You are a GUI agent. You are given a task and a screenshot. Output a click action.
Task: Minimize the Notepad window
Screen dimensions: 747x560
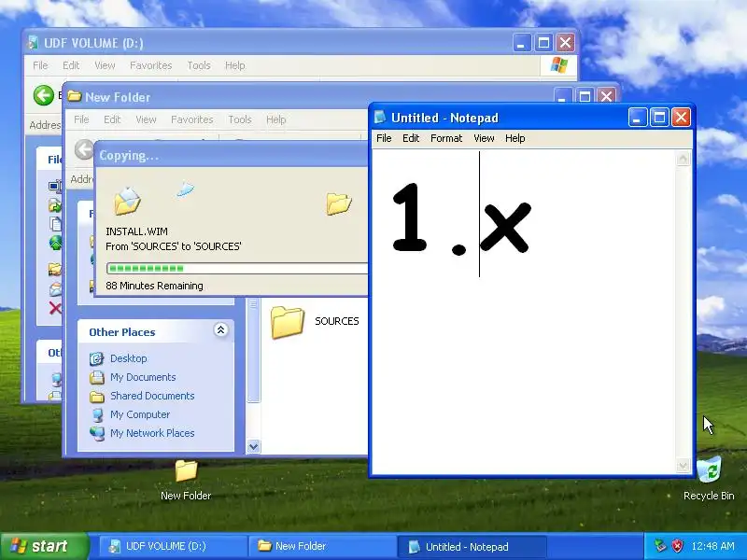[x=638, y=118]
